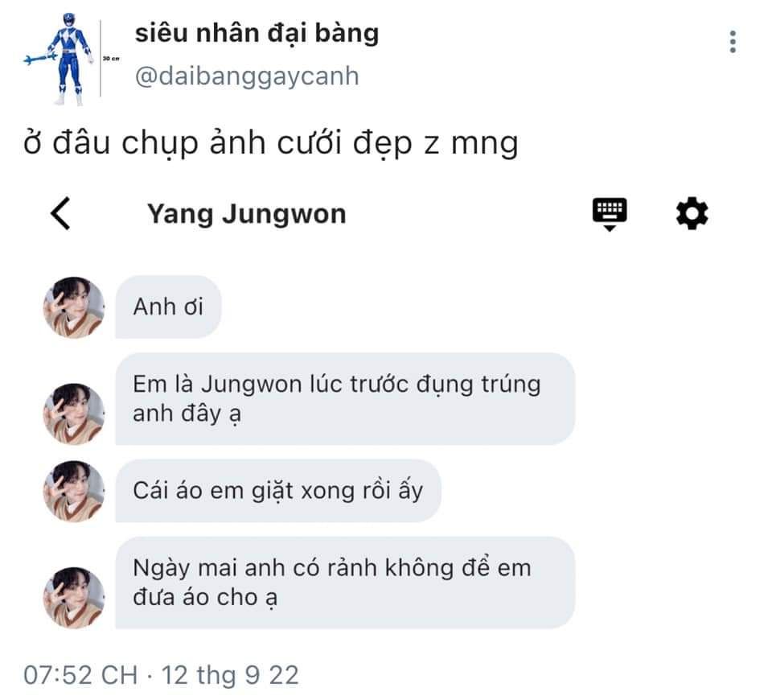Viewport: 772px width, 700px height.
Task: Select the Cái áo em giặt message
Action: 278,491
